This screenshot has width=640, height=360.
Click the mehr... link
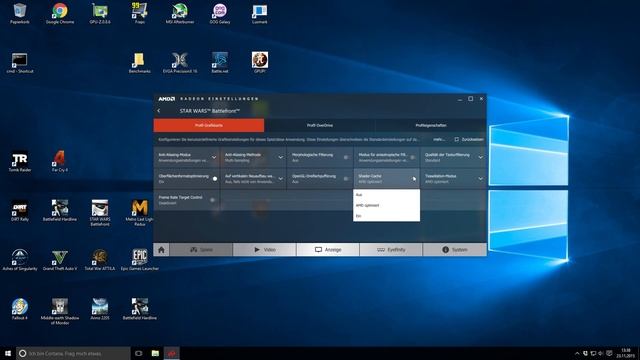439,139
